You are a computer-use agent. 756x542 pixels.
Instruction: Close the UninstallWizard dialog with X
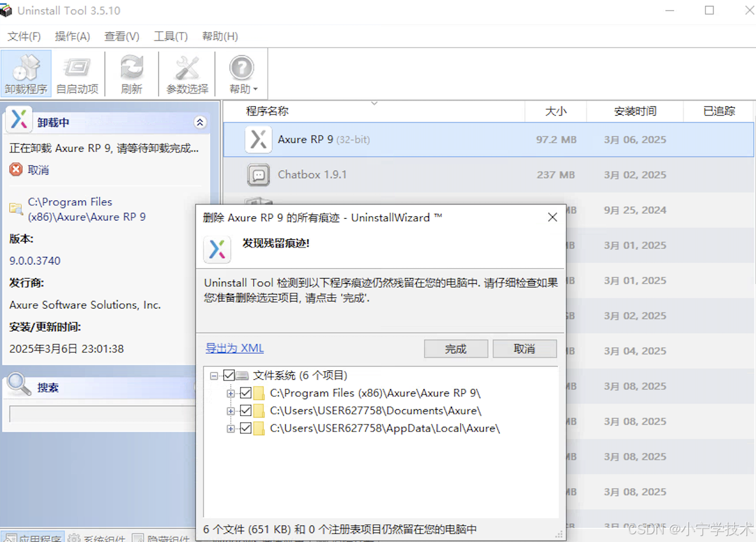[553, 218]
